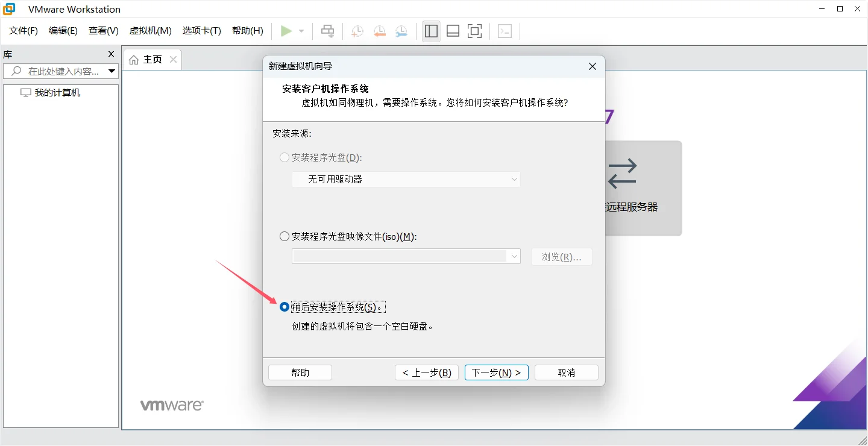This screenshot has width=868, height=446.
Task: Select 稍后安装操作系统(S) radio button
Action: (285, 307)
